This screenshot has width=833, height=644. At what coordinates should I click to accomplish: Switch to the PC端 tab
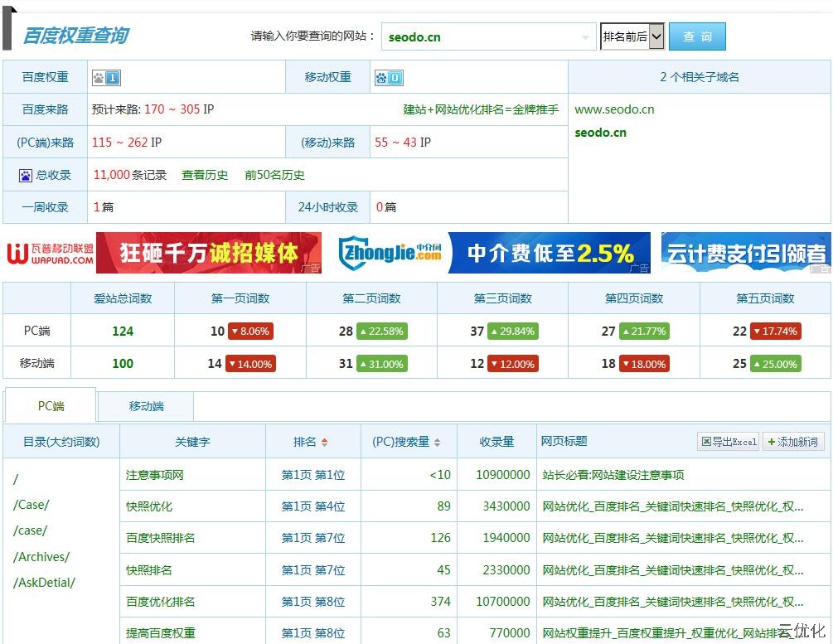[x=51, y=406]
